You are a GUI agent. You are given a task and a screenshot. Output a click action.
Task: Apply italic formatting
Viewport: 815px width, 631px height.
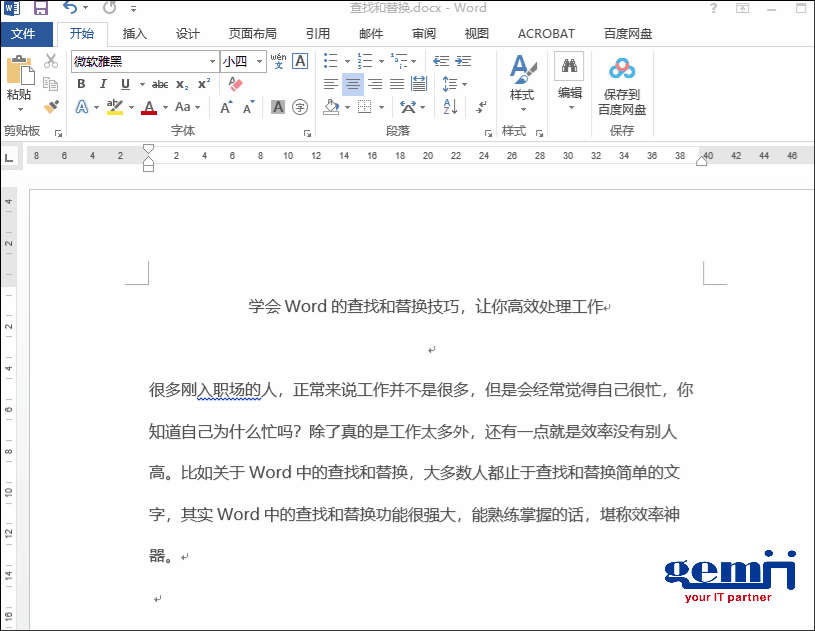click(104, 83)
